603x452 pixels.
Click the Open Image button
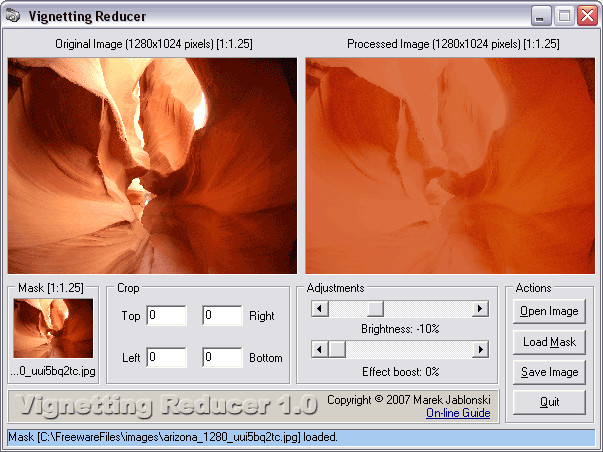549,311
